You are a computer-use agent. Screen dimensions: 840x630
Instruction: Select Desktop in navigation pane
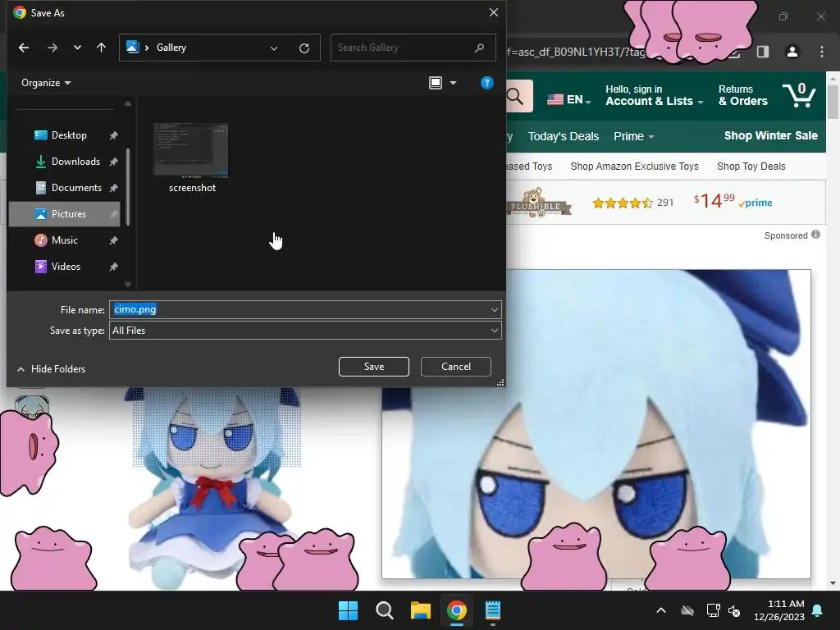click(x=64, y=135)
